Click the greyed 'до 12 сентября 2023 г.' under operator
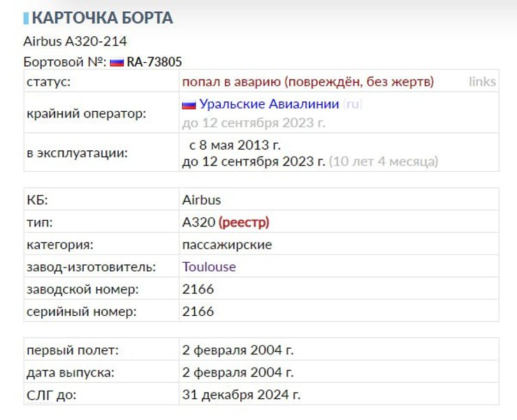 tap(254, 123)
